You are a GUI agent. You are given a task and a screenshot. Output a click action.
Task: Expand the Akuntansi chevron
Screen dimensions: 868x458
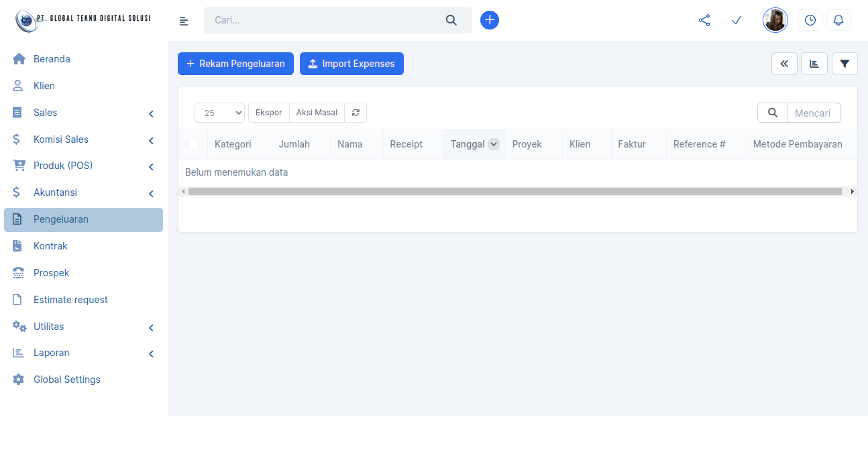tap(151, 194)
